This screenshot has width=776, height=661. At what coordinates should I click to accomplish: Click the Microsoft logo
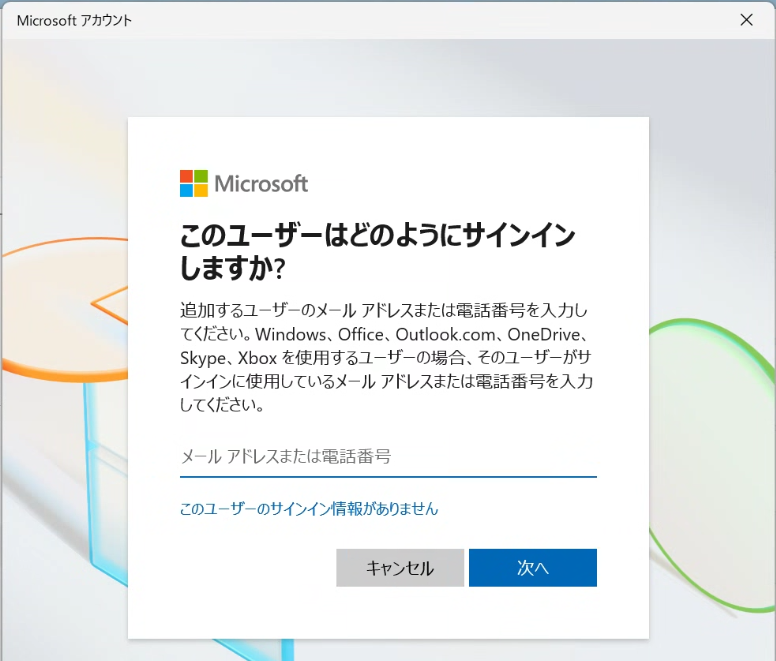coord(244,184)
